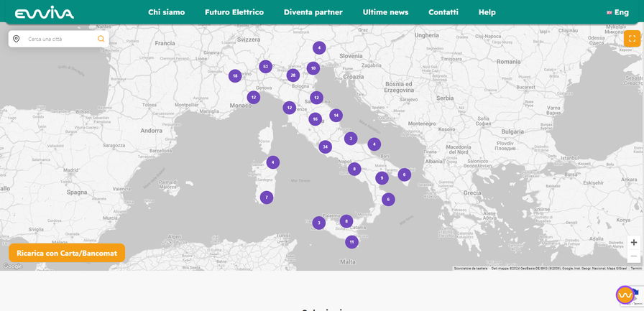Zoom out on the map
The height and width of the screenshot is (311, 644).
[x=633, y=256]
